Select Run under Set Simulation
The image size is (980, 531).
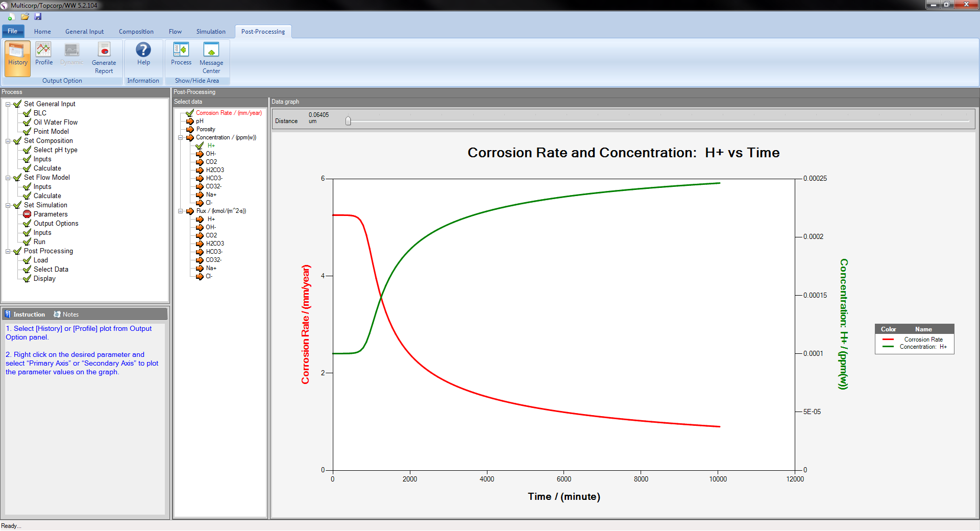[x=39, y=242]
